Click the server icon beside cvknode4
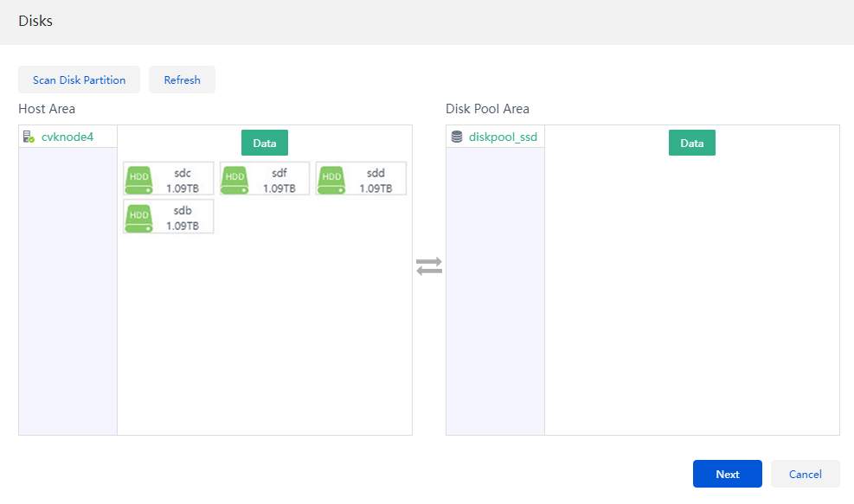This screenshot has width=854, height=504. pos(29,137)
